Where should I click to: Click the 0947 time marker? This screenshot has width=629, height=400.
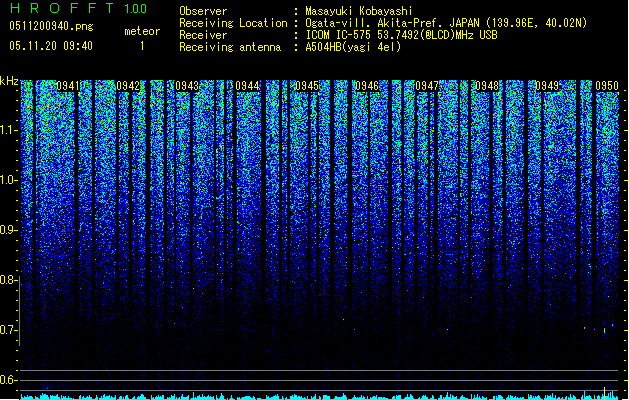click(x=427, y=86)
